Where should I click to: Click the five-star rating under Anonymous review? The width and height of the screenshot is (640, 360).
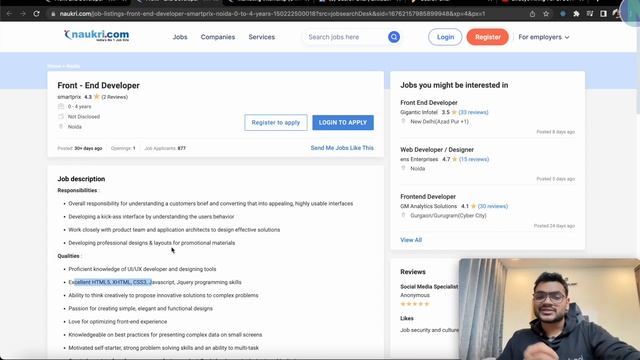coord(415,304)
